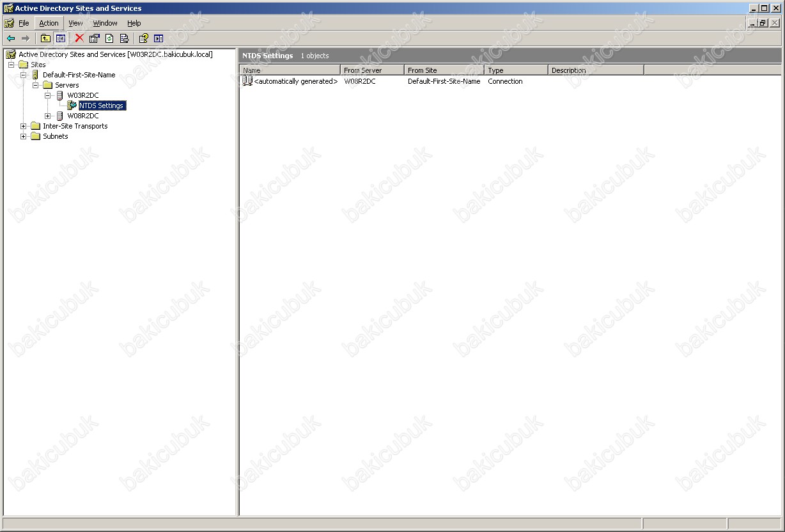Image resolution: width=785 pixels, height=532 pixels.
Task: Click the Forward arrow toolbar icon
Action: pos(26,38)
